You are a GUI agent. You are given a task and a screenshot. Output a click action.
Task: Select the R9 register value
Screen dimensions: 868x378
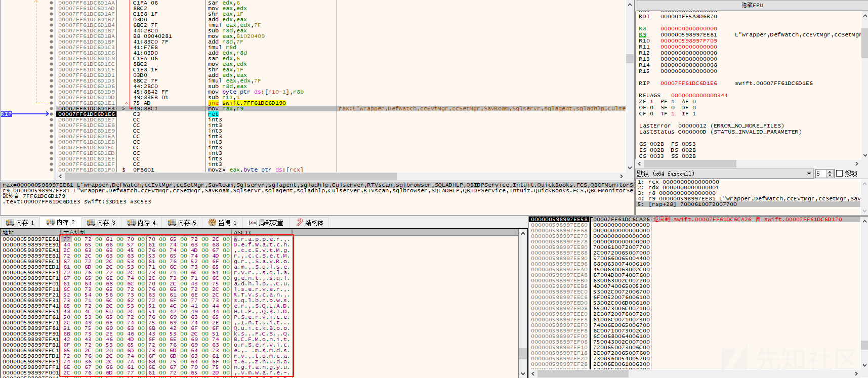[688, 34]
